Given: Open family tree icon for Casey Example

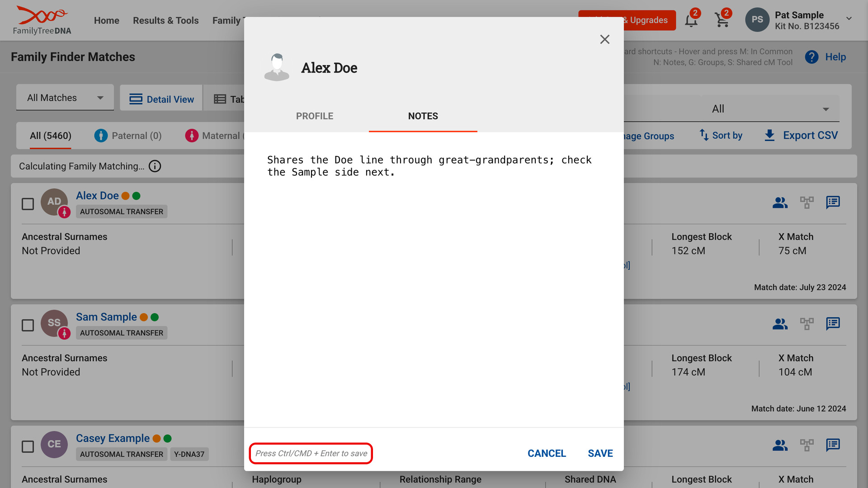Looking at the screenshot, I should [807, 446].
